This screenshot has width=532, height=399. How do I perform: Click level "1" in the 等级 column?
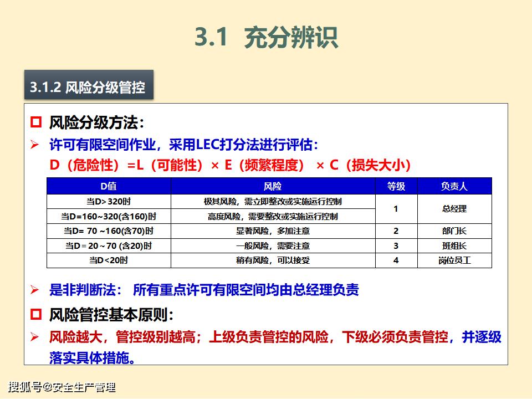click(x=396, y=209)
